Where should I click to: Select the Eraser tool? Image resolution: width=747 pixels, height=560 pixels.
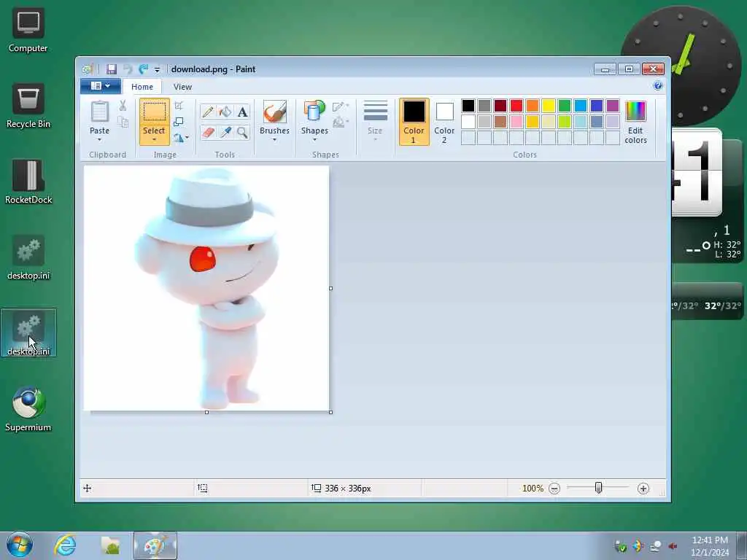[208, 132]
